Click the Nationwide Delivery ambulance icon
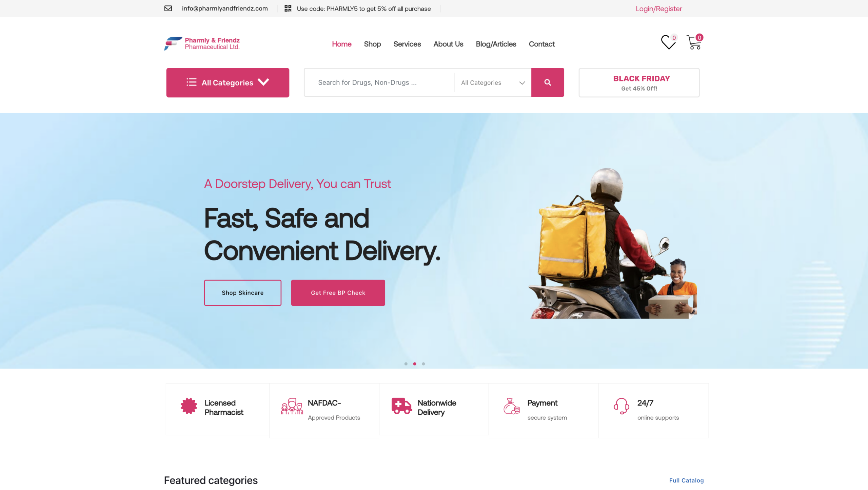 [402, 406]
